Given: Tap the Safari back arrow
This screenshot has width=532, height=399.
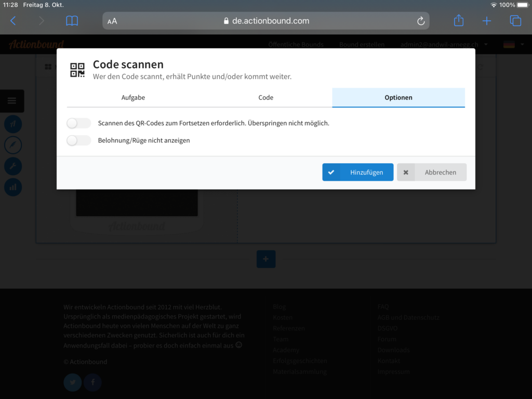Looking at the screenshot, I should (x=14, y=21).
